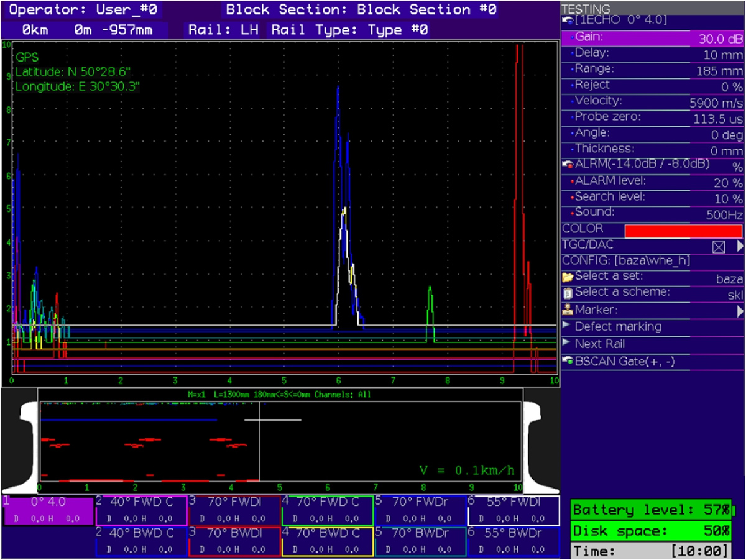Click the folder icon beside Select a set

(568, 277)
